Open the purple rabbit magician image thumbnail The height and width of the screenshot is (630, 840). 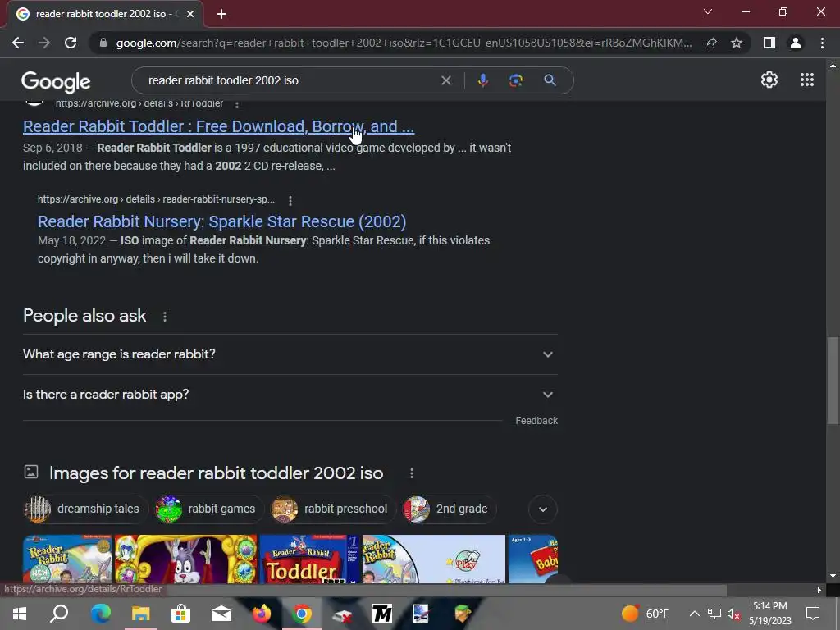pyautogui.click(x=186, y=559)
